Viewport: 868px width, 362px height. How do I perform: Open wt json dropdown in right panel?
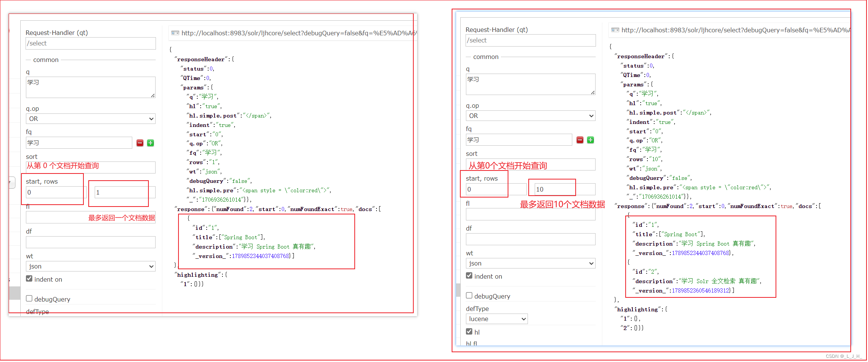(x=531, y=264)
